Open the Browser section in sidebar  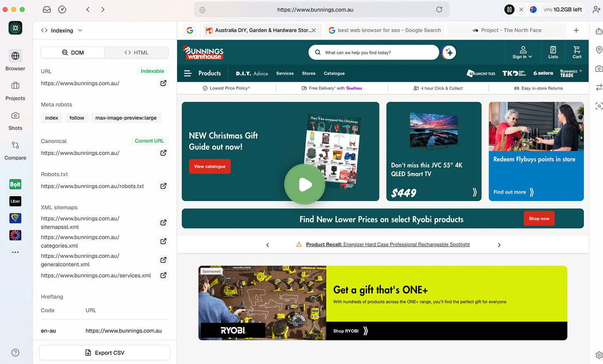pyautogui.click(x=15, y=60)
